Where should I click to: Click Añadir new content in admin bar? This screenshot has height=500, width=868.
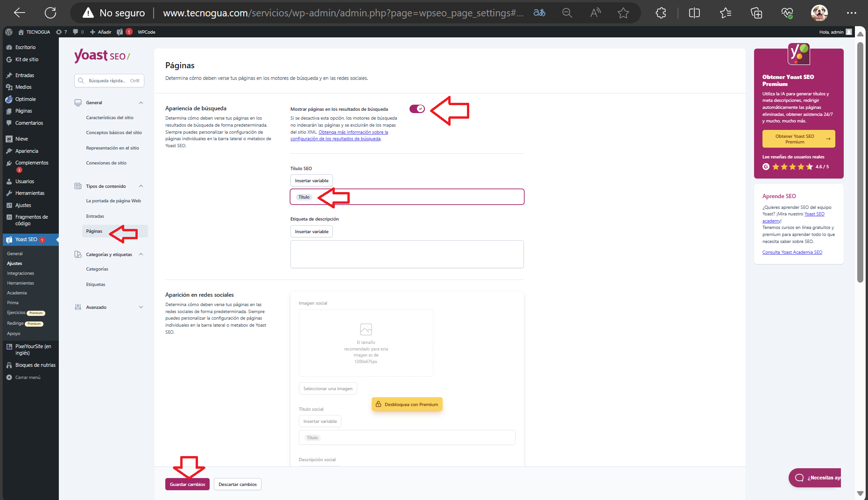[101, 32]
